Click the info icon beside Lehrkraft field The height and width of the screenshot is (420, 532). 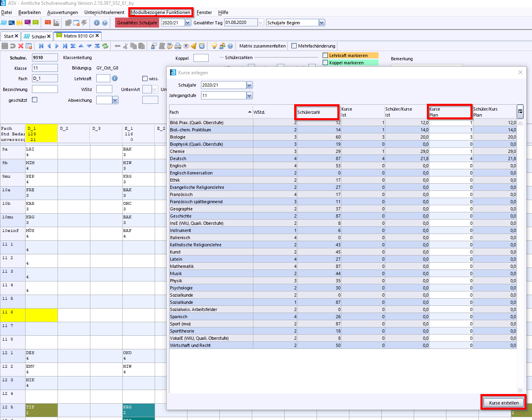click(x=115, y=78)
